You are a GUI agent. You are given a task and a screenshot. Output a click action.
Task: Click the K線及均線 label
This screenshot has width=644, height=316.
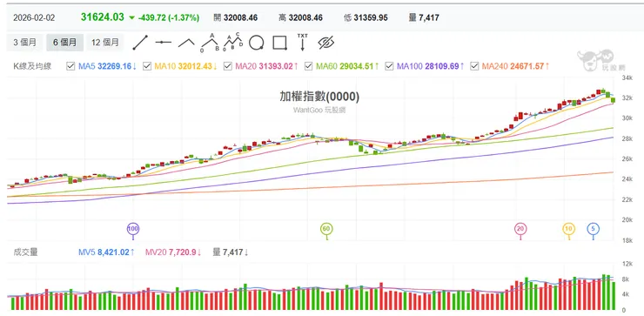click(32, 66)
